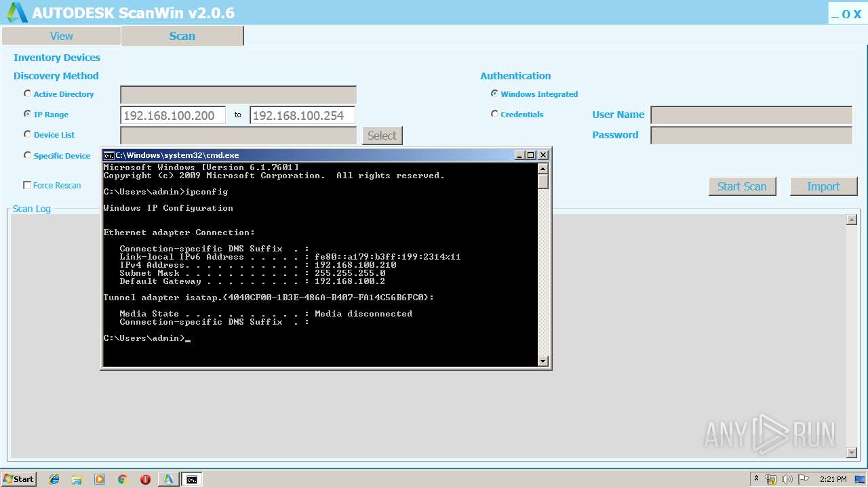Close the cmd.exe window

[x=542, y=155]
